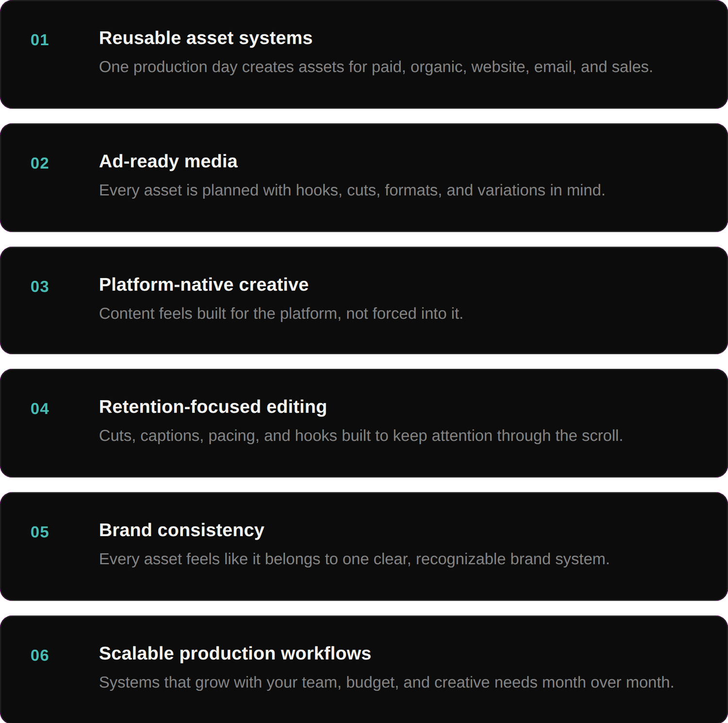Click the 05 number label
The height and width of the screenshot is (723, 728).
(40, 532)
